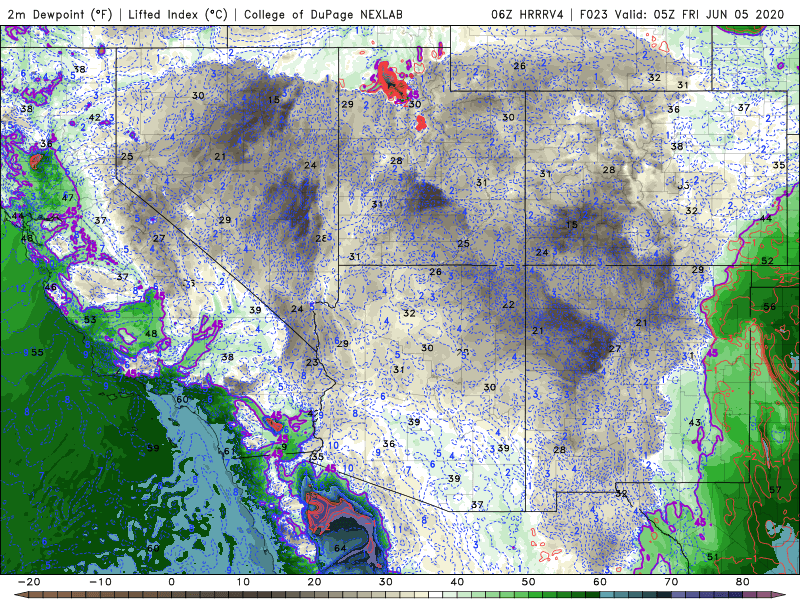Click the 0 label on the color scale
800x600 pixels.
pos(171,582)
